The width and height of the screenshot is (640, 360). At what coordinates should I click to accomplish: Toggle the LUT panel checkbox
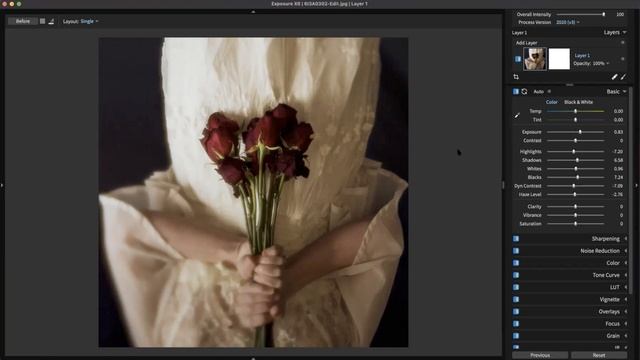516,287
